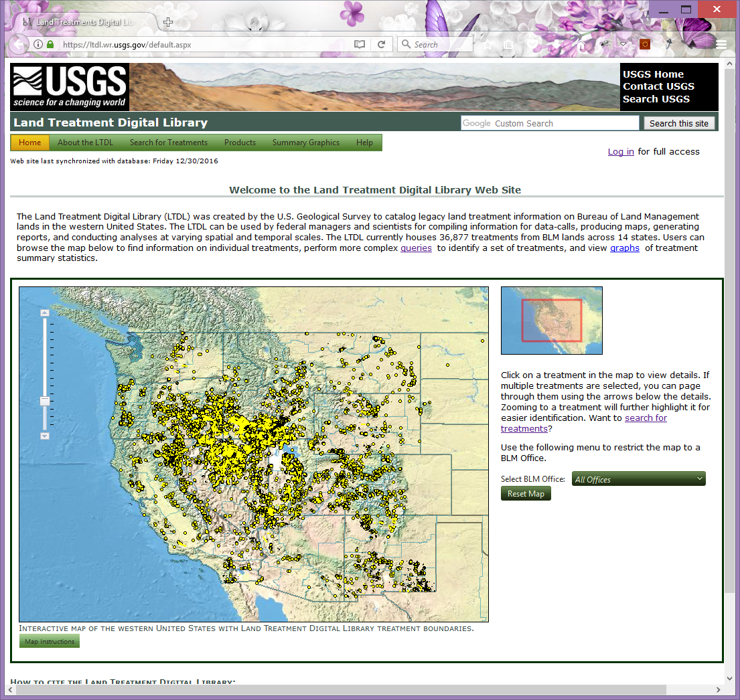Click the site information icon in address bar
Viewport: 740px width, 700px height.
(38, 45)
